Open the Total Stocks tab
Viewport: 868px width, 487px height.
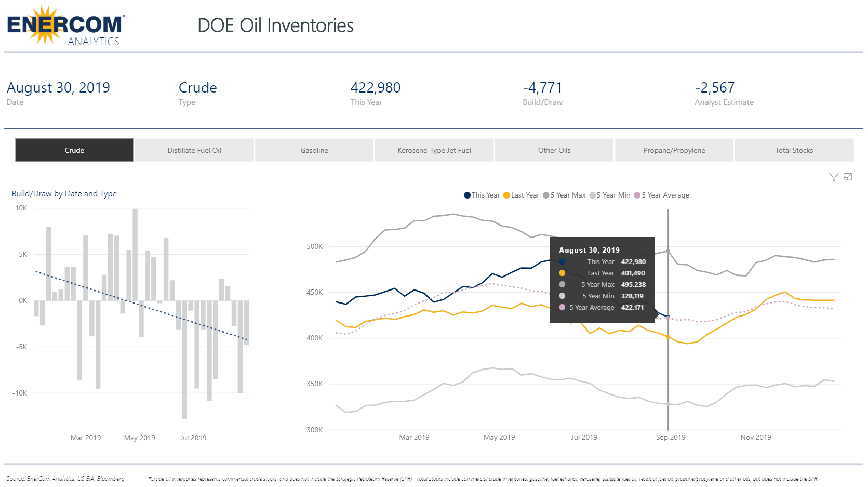[794, 150]
